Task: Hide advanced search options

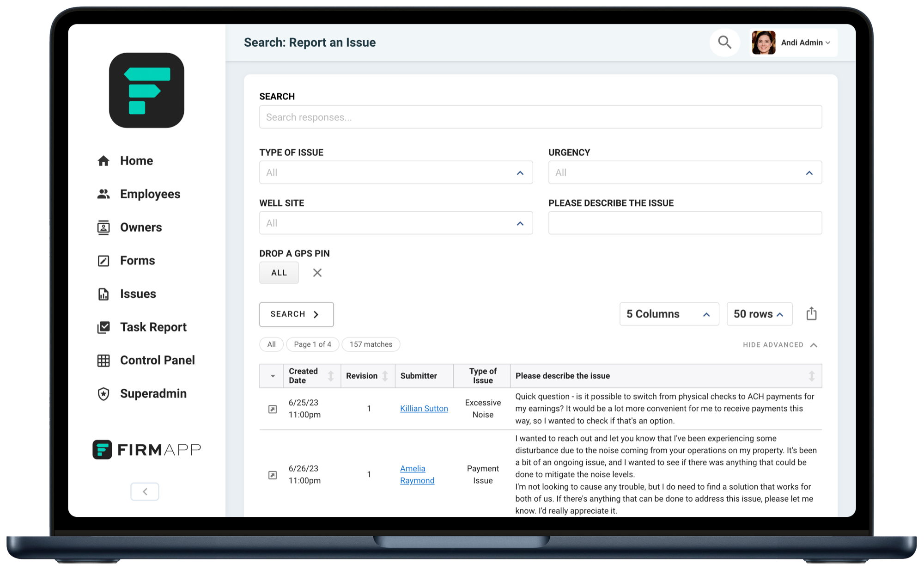Action: tap(780, 345)
